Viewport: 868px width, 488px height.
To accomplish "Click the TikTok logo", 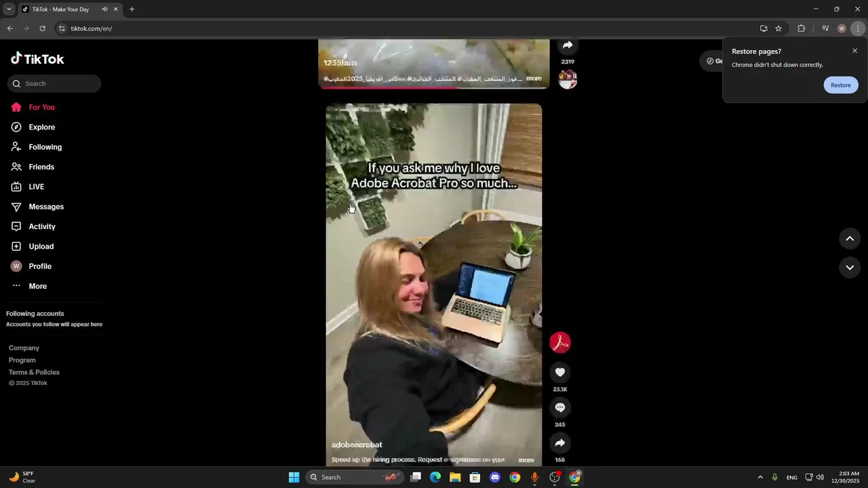I will pos(37,59).
